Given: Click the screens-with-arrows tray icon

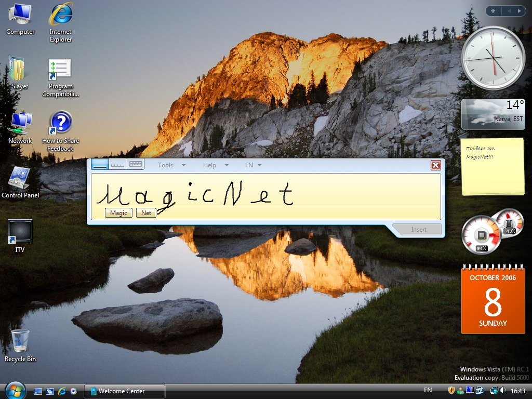Looking at the screenshot, I should click(480, 391).
